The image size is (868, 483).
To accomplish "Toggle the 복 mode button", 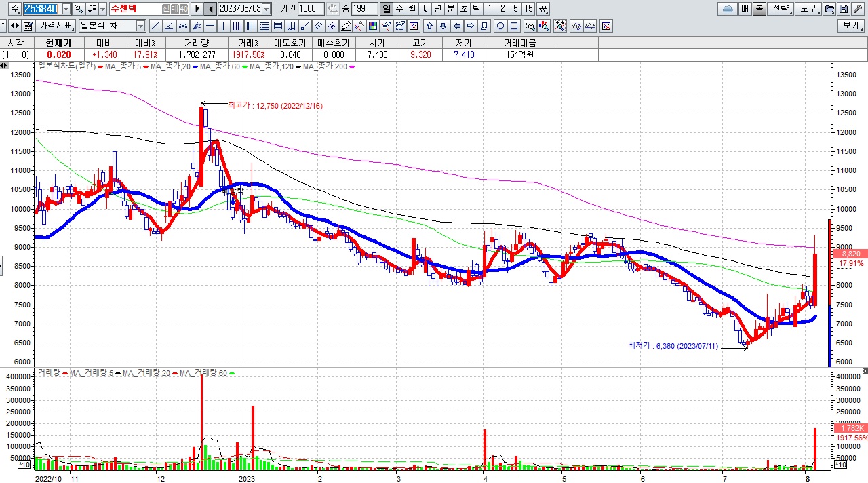I will coord(759,9).
